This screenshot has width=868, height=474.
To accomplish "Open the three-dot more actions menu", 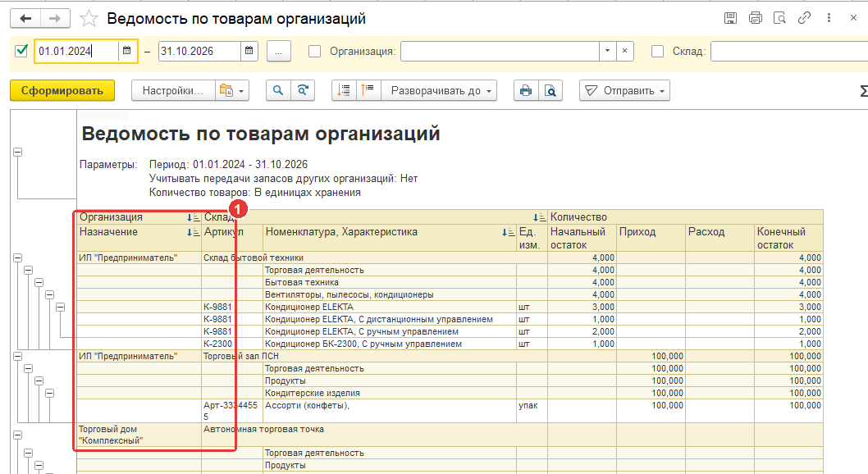I will [829, 18].
